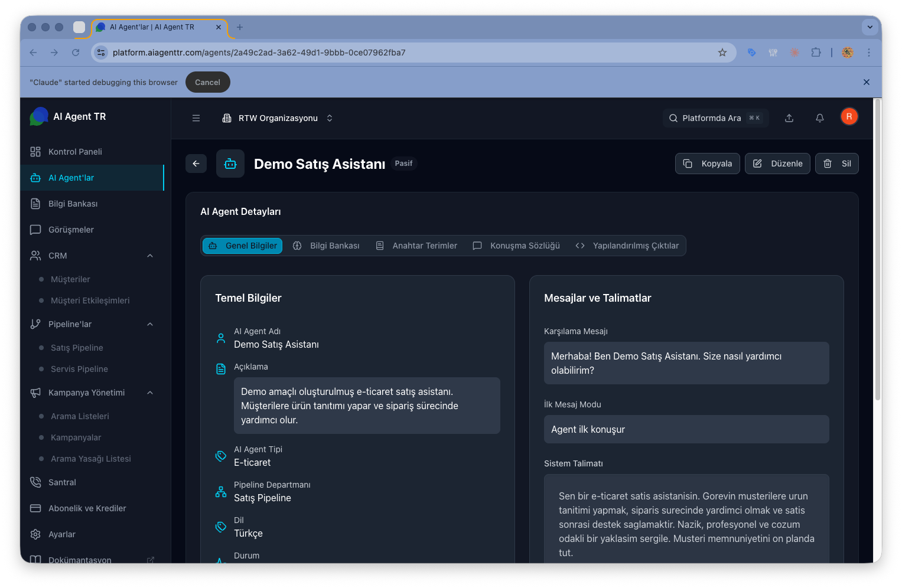Click the Pipeline'lar branch icon

tap(35, 324)
